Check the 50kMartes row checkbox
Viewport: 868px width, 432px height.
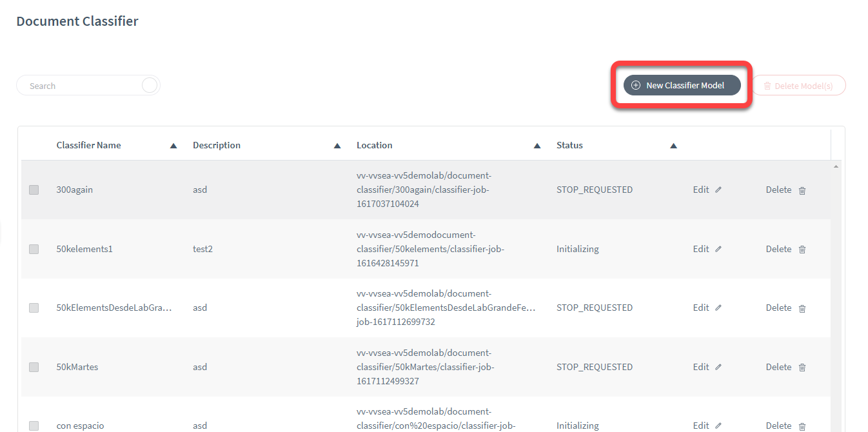pos(34,367)
